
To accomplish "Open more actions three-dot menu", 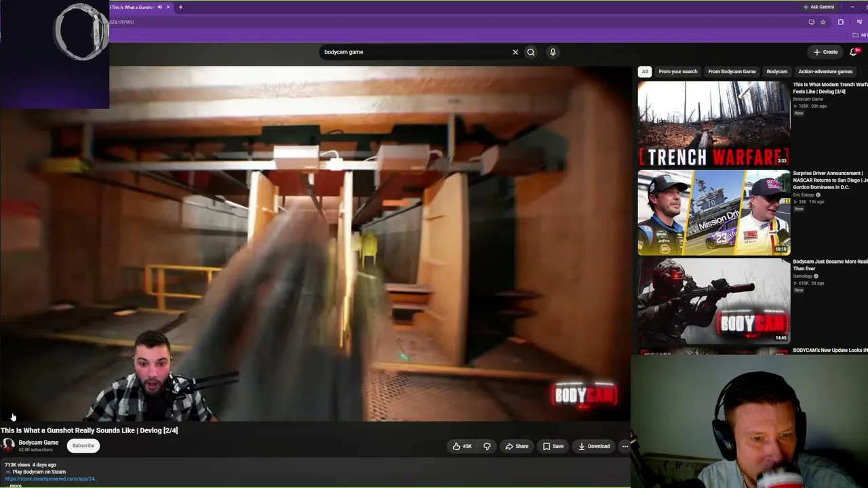I will pyautogui.click(x=625, y=446).
